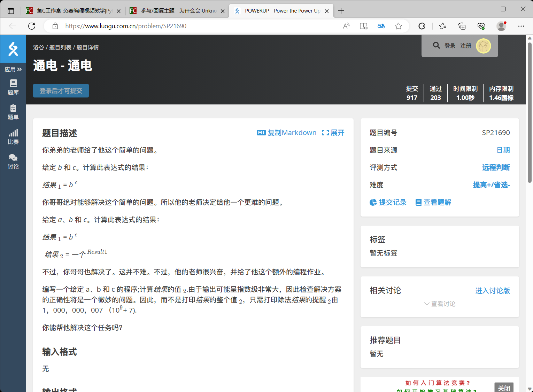Click the 日期 problem source link
The height and width of the screenshot is (392, 533).
[503, 150]
